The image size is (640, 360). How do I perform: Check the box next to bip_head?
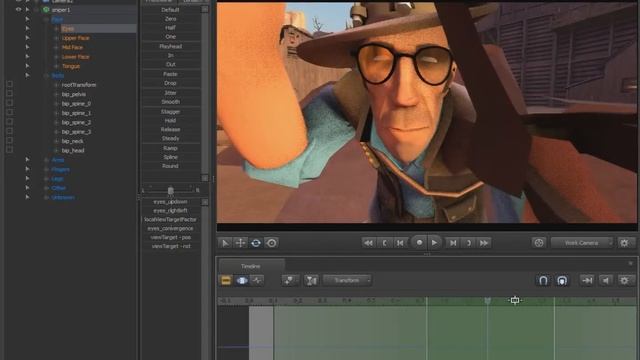pyautogui.click(x=9, y=150)
